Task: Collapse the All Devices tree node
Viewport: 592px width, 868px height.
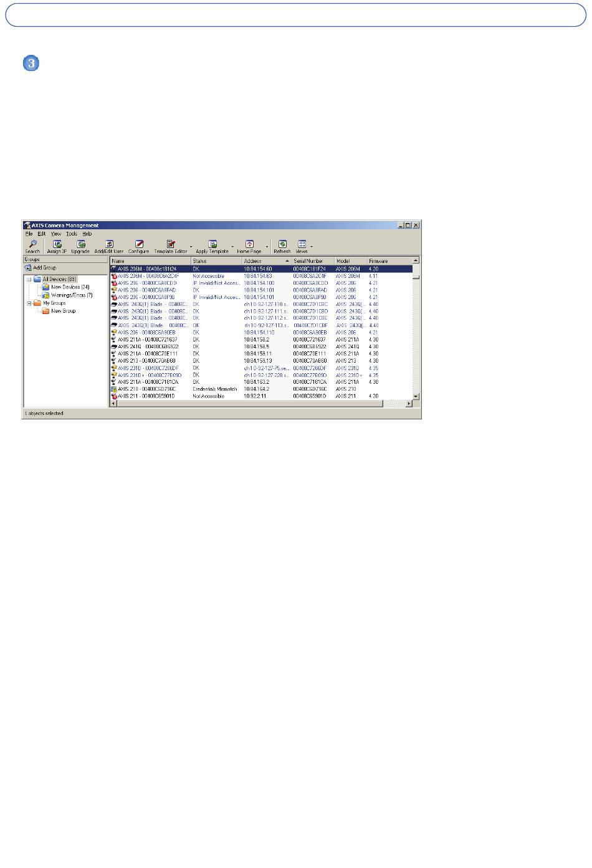Action: (x=29, y=280)
